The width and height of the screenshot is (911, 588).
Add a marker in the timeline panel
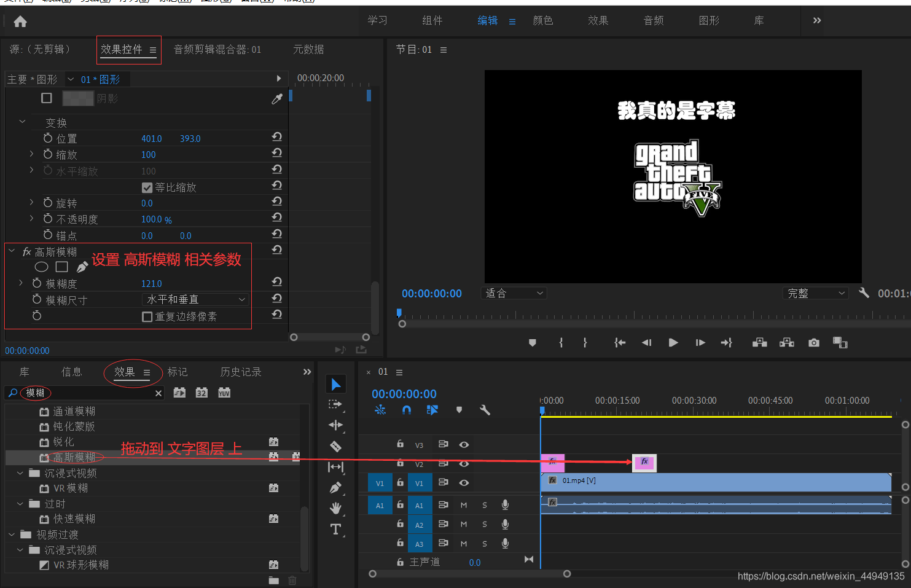pyautogui.click(x=459, y=410)
